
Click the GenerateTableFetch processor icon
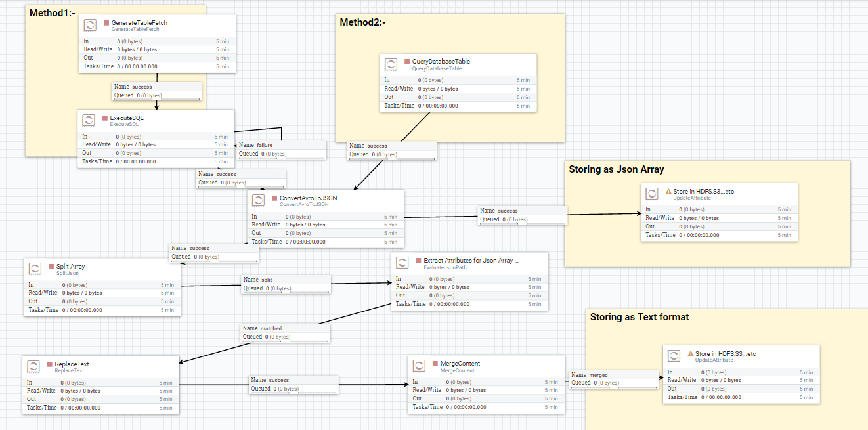(89, 25)
